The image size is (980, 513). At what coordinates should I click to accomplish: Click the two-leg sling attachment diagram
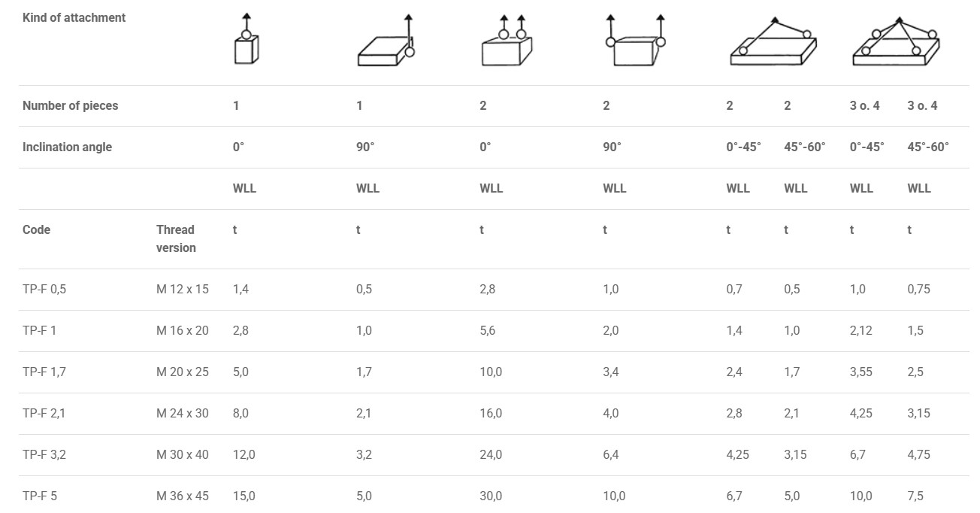(773, 44)
